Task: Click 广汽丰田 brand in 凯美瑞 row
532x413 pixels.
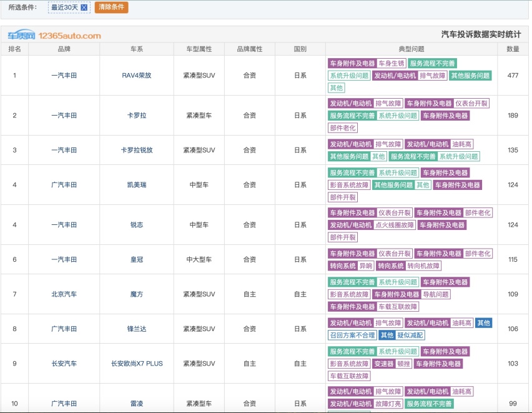Action: pos(64,185)
